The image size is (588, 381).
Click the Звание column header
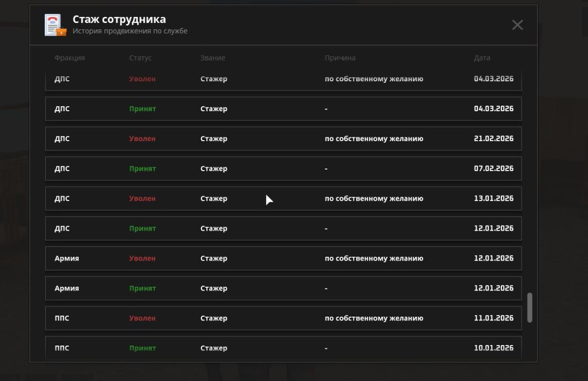(x=213, y=58)
